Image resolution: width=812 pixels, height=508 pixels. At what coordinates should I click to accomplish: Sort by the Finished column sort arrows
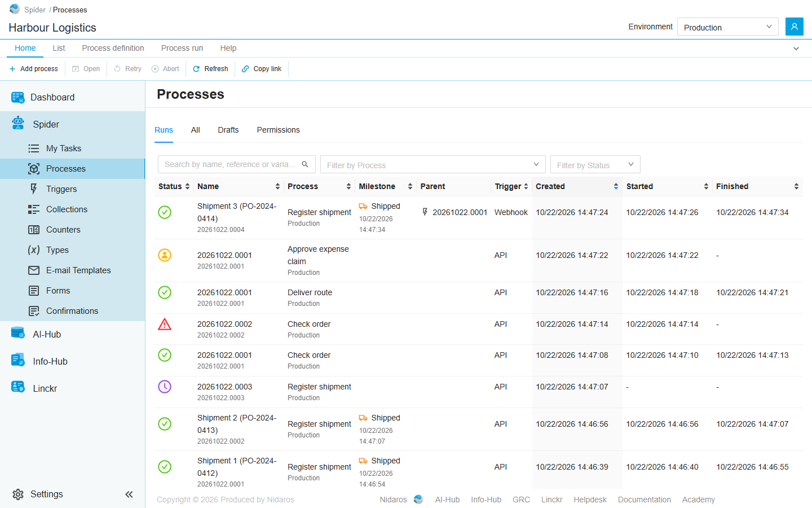(x=796, y=186)
